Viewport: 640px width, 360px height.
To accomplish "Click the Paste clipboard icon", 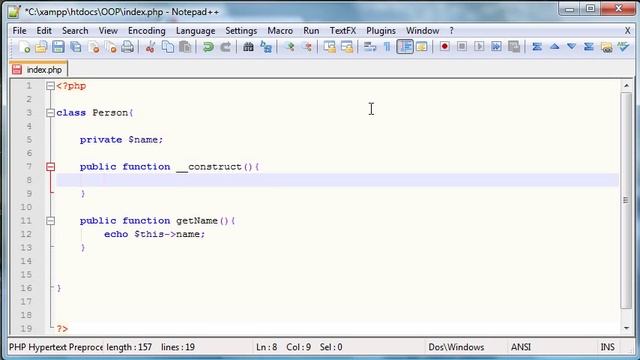I will click(185, 47).
